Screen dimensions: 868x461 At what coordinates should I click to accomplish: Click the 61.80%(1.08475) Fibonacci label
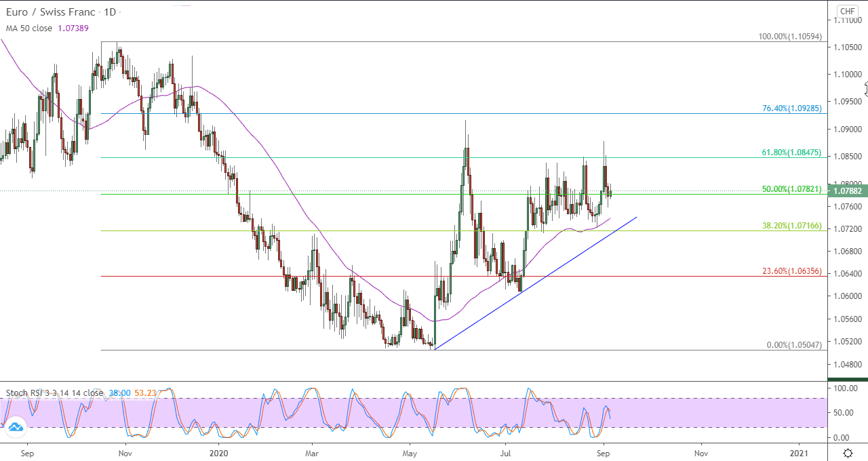792,153
